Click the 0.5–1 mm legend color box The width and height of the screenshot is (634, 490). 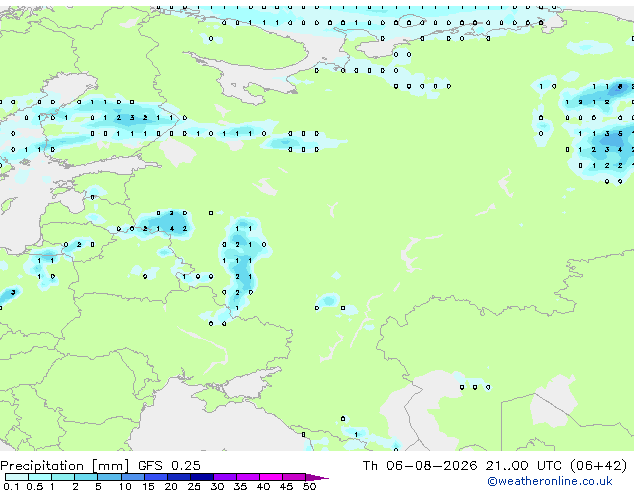(x=40, y=477)
